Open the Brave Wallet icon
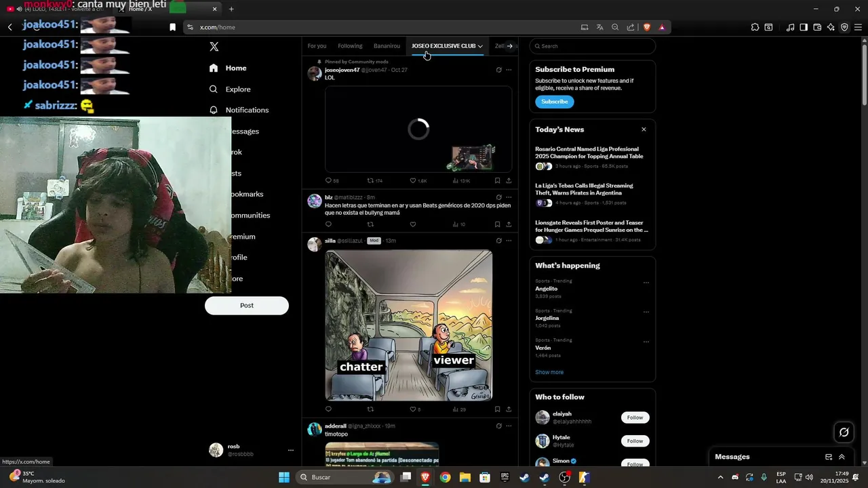 [x=817, y=27]
